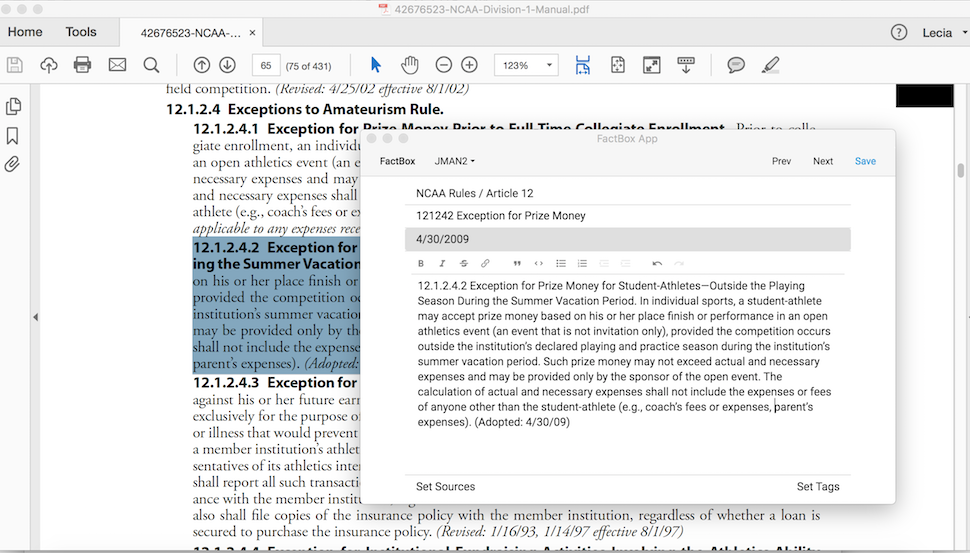Click Prev in FactBox App
The height and width of the screenshot is (553, 970).
781,161
